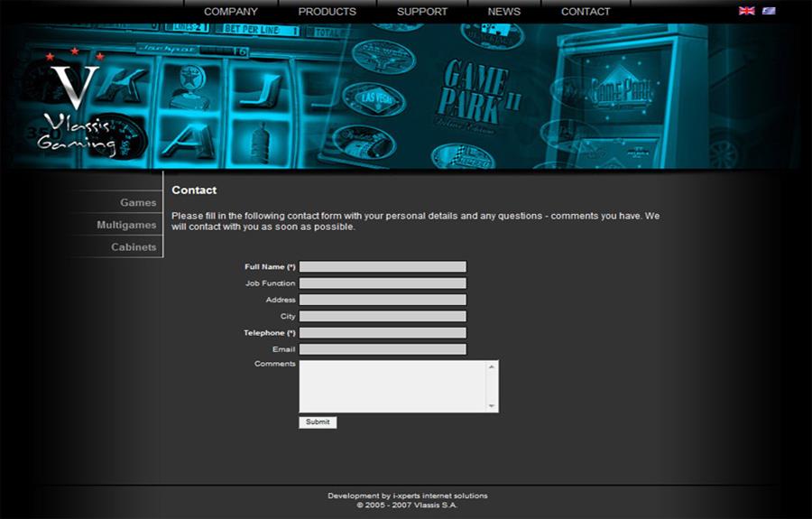
Task: Focus the City input field
Action: (x=383, y=317)
